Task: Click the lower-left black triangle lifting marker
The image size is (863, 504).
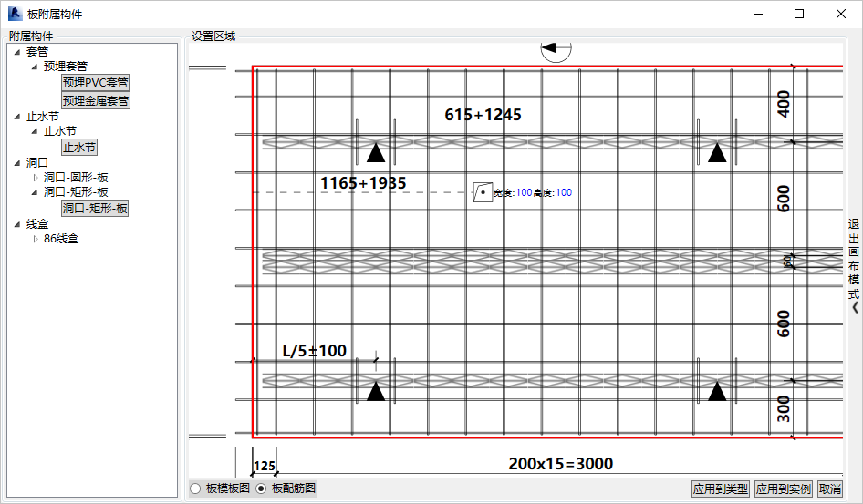Action: [376, 391]
